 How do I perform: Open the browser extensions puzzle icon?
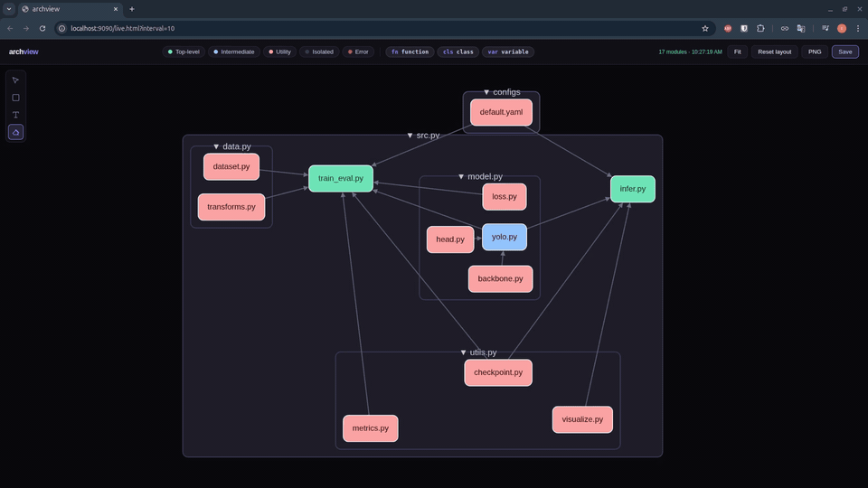point(760,28)
